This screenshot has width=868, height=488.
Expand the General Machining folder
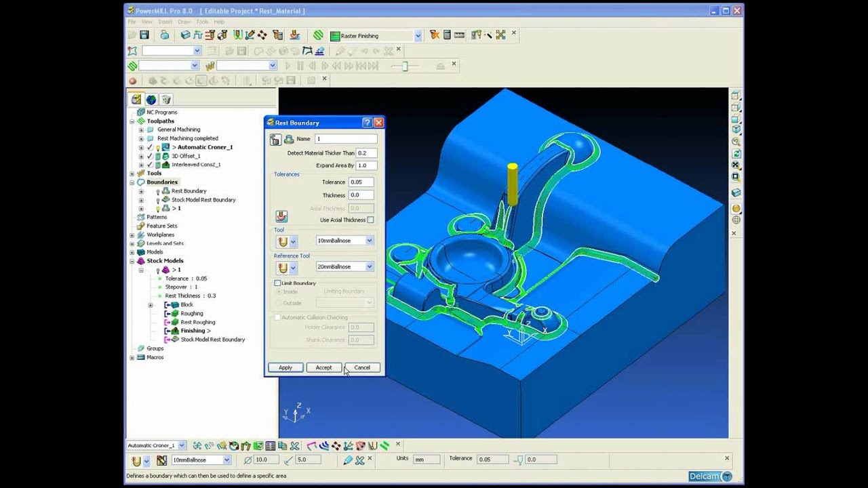coord(141,129)
